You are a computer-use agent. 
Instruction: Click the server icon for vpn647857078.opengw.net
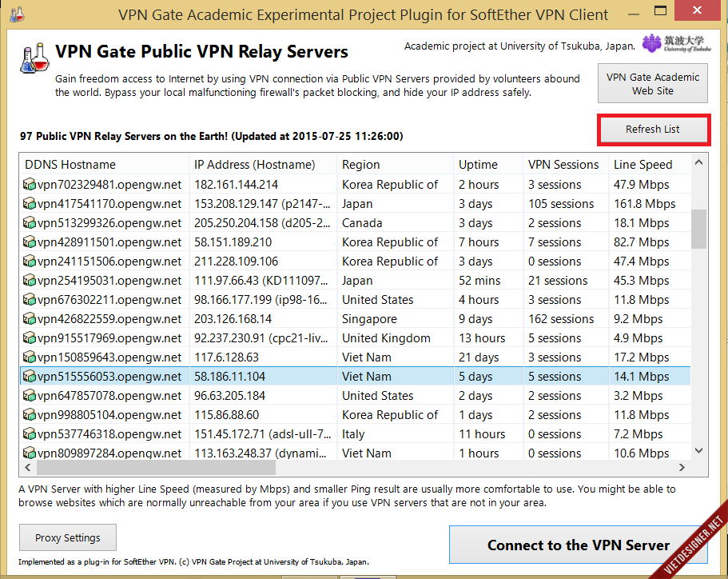(x=30, y=395)
